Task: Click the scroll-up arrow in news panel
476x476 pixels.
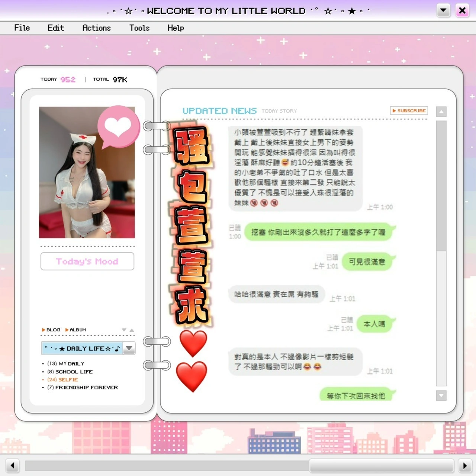Action: coord(441,112)
